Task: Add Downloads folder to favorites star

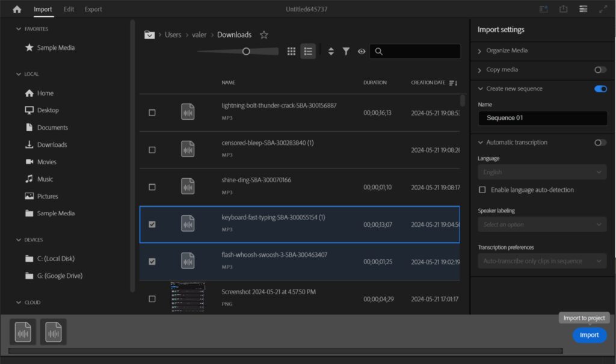Action: pyautogui.click(x=263, y=35)
